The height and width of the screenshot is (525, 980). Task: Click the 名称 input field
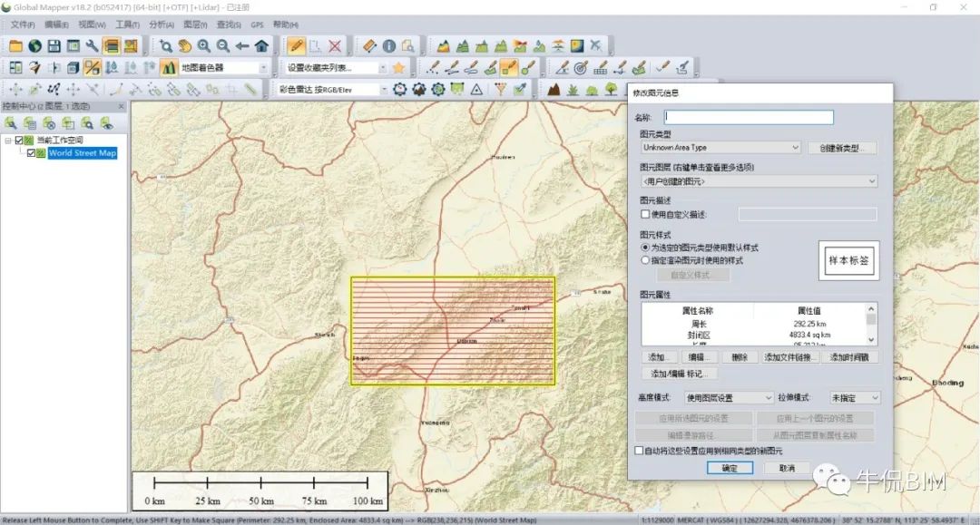pyautogui.click(x=749, y=117)
